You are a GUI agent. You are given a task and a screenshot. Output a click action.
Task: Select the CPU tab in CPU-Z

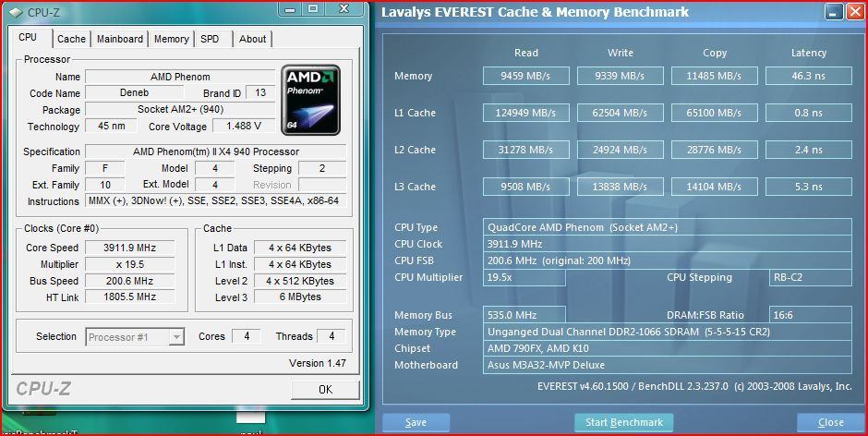point(28,37)
